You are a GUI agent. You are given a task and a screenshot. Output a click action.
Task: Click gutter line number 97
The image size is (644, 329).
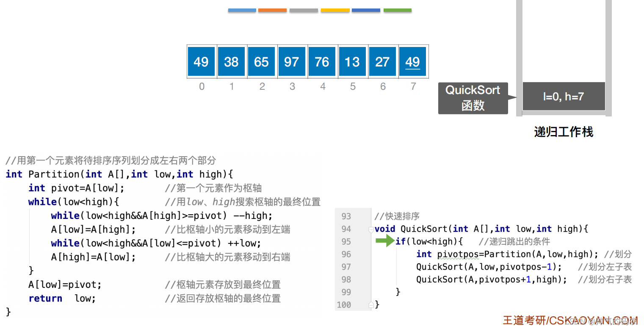346,267
